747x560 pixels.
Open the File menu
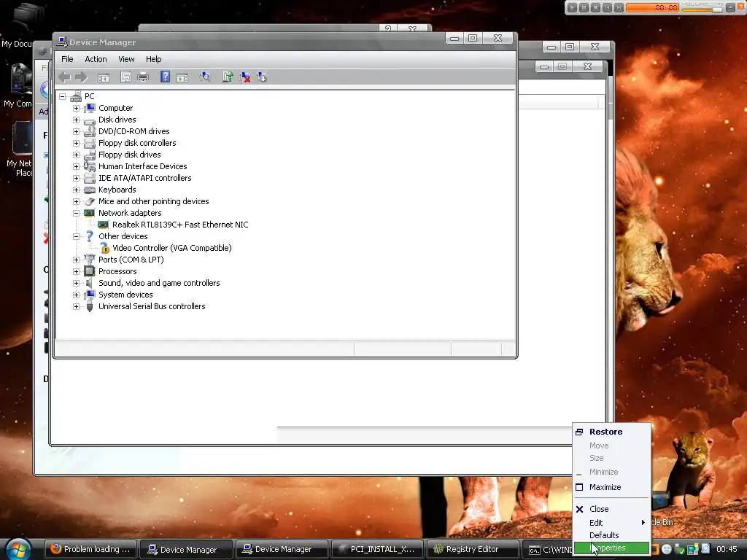[67, 59]
